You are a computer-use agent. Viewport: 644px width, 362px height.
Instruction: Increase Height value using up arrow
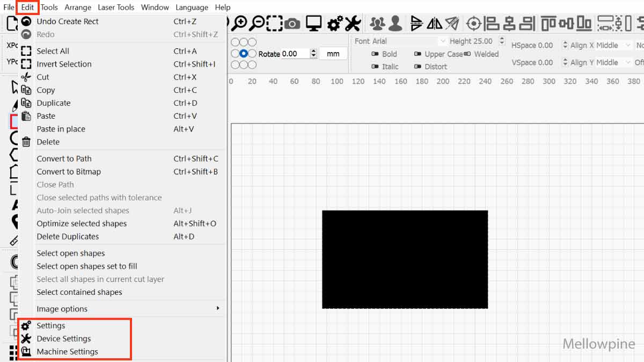(501, 39)
